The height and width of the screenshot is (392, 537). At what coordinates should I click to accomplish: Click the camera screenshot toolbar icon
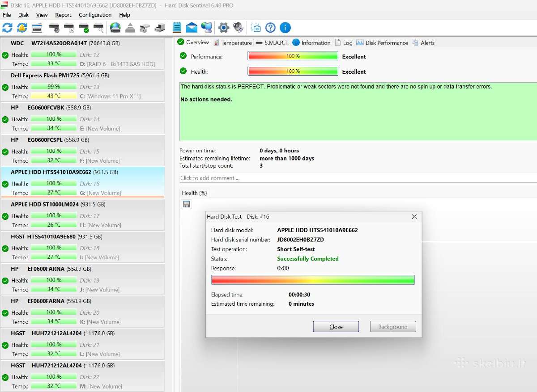256,28
